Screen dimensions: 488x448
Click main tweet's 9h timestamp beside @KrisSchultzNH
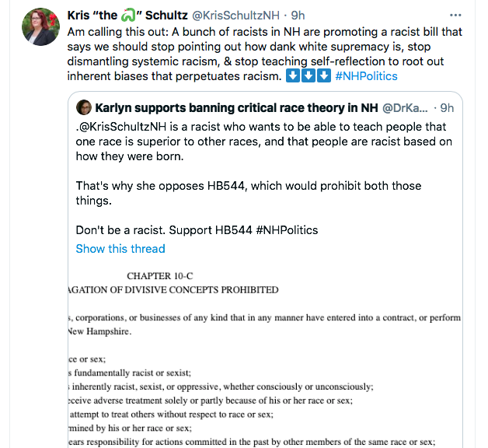(298, 16)
